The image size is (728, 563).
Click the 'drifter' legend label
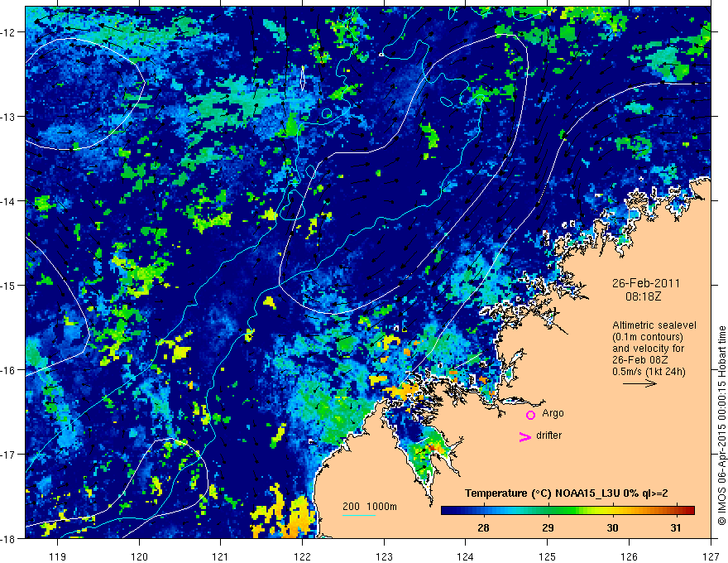click(548, 435)
